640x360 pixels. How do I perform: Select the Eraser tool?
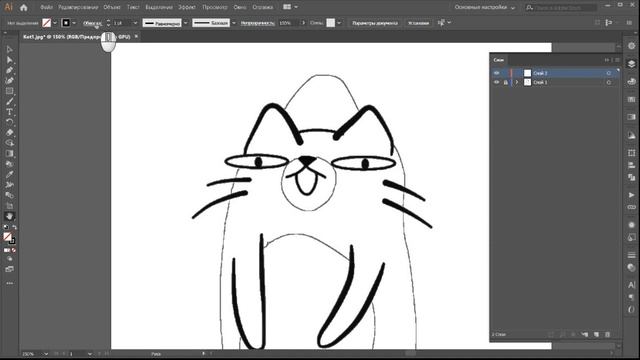click(9, 133)
